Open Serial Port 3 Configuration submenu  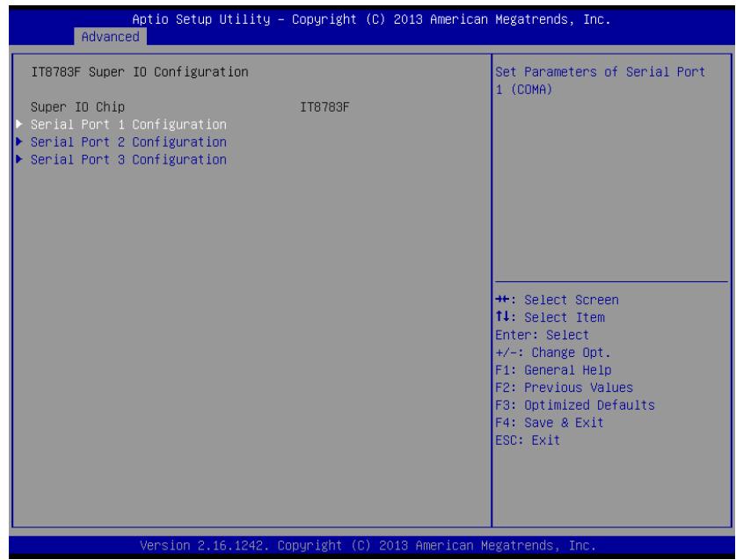pyautogui.click(x=128, y=160)
